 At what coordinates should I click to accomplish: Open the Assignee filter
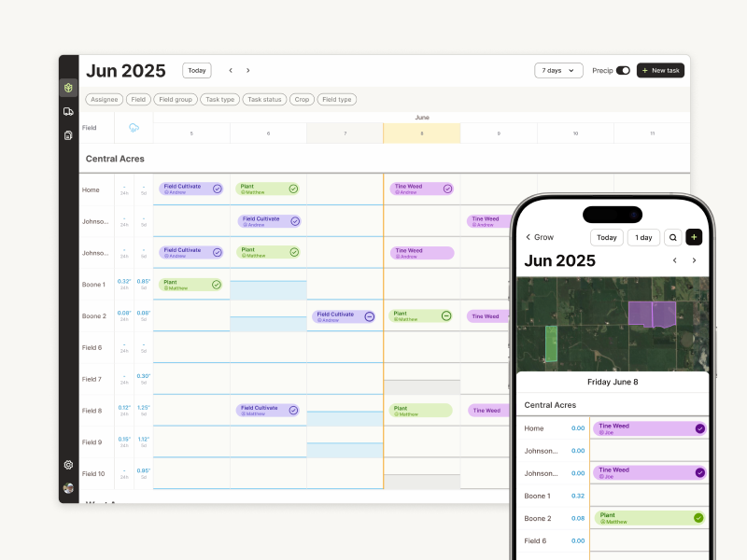[104, 99]
